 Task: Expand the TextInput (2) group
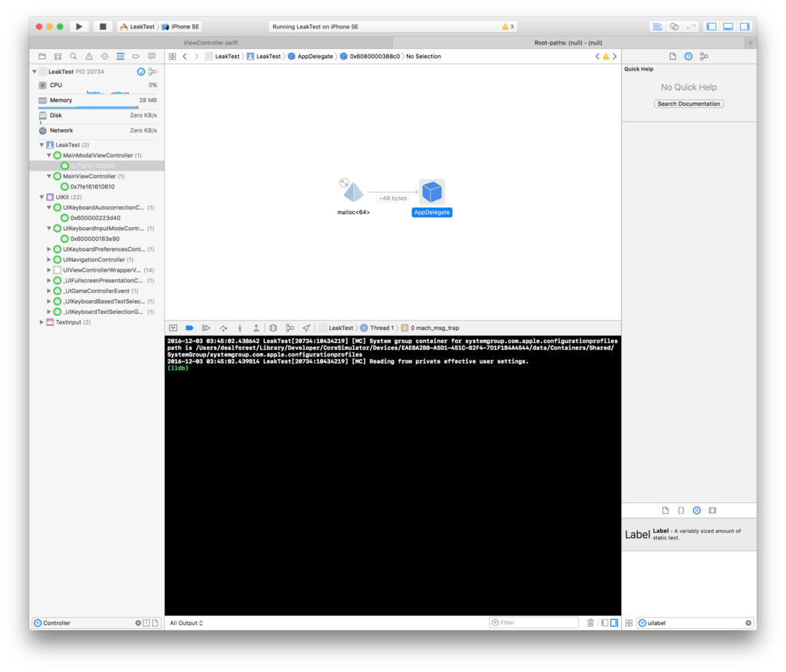coord(41,322)
